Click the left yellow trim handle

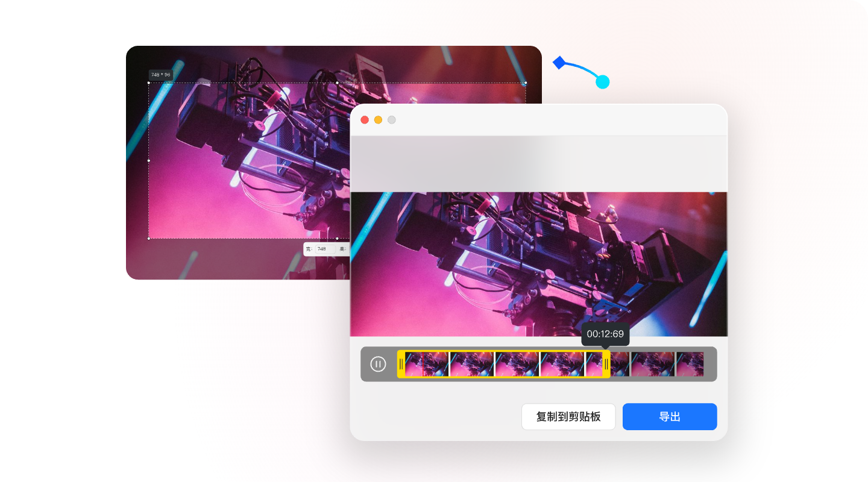pos(401,364)
